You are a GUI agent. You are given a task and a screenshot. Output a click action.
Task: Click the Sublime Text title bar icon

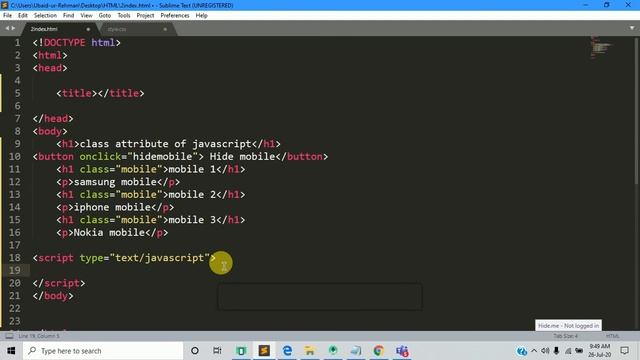point(4,5)
